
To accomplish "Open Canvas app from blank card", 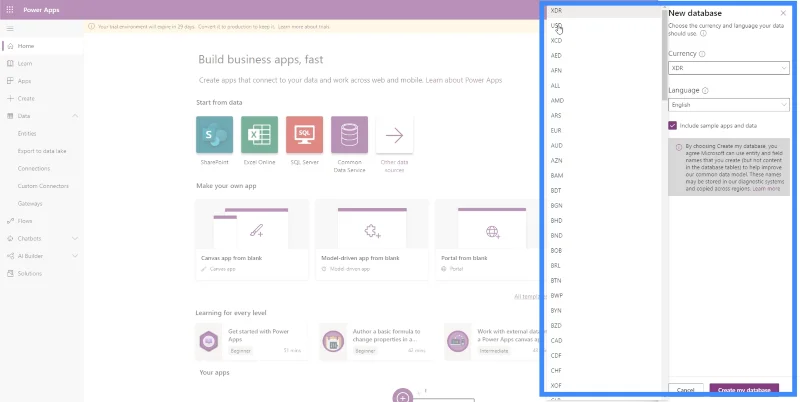I will click(x=252, y=240).
